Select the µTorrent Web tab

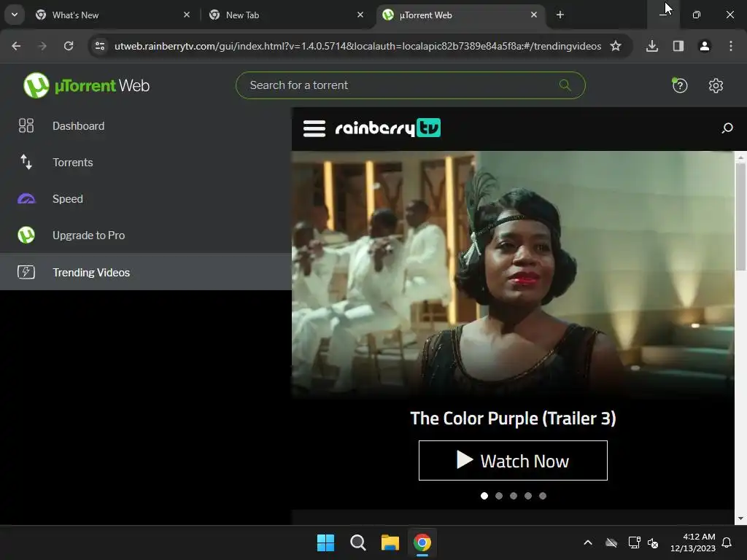point(460,15)
